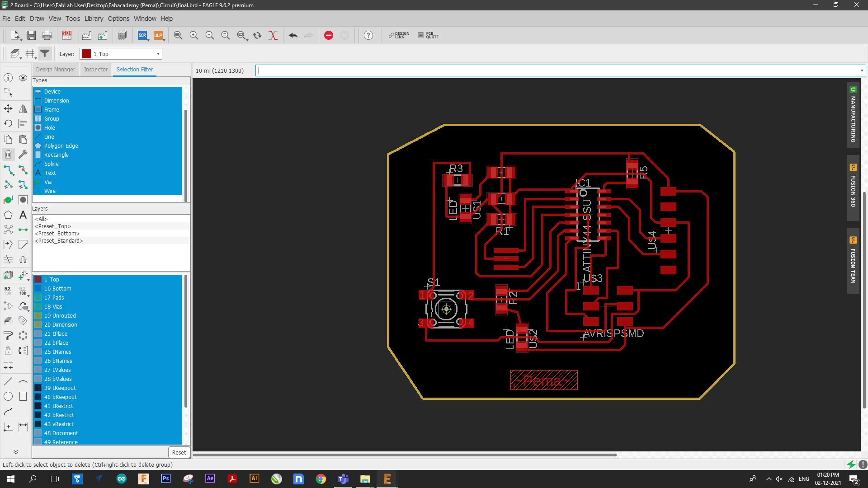Click the red Stop command icon
The width and height of the screenshot is (868, 488).
pyautogui.click(x=329, y=35)
